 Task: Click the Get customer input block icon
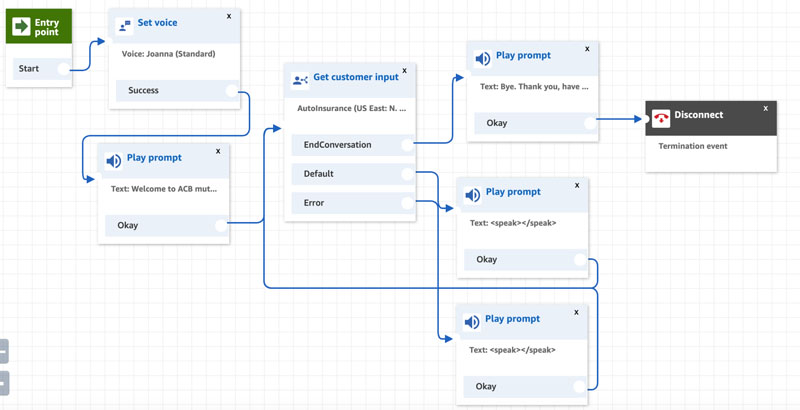(299, 80)
